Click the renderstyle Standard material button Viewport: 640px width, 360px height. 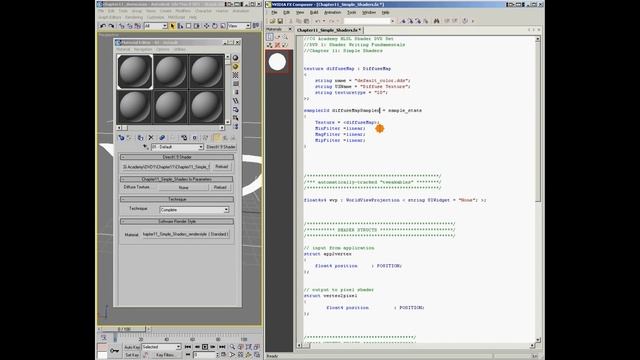point(186,234)
